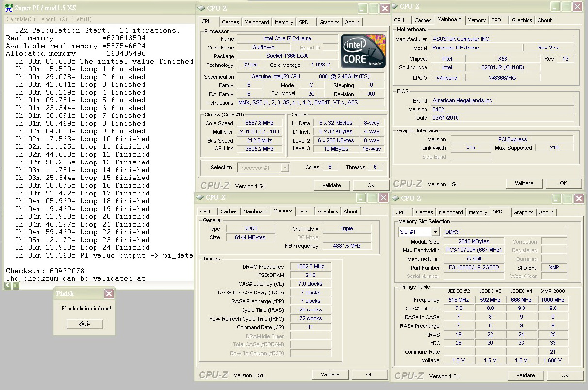The width and height of the screenshot is (588, 390).
Task: Click the Multiplier field x 31.0 (12 - 18)
Action: [260, 132]
